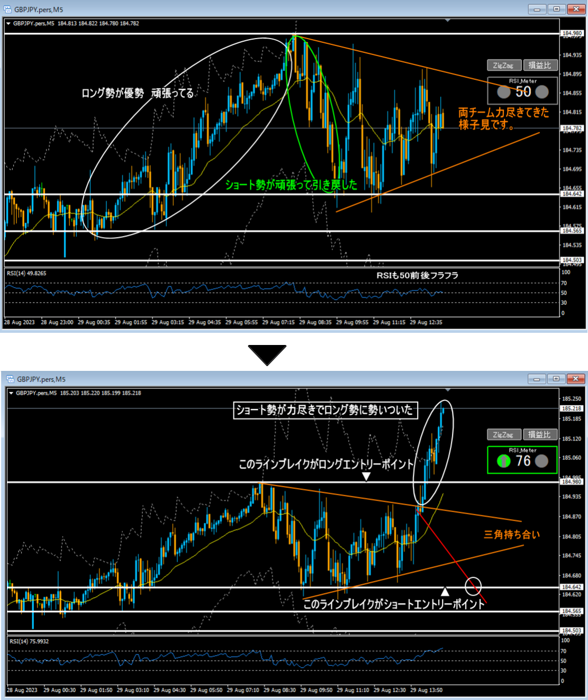Toggle ZigZag in the top chart
This screenshot has height=700, width=588.
503,65
